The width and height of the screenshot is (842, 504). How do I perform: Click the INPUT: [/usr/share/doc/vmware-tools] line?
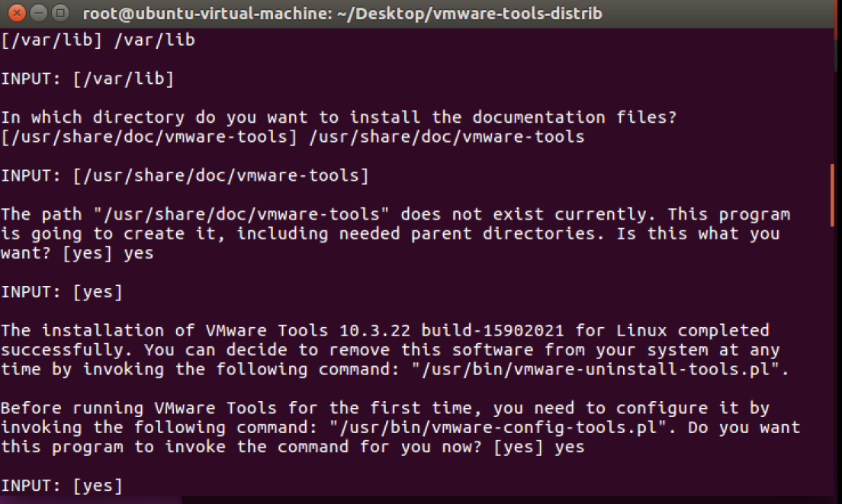tap(185, 175)
